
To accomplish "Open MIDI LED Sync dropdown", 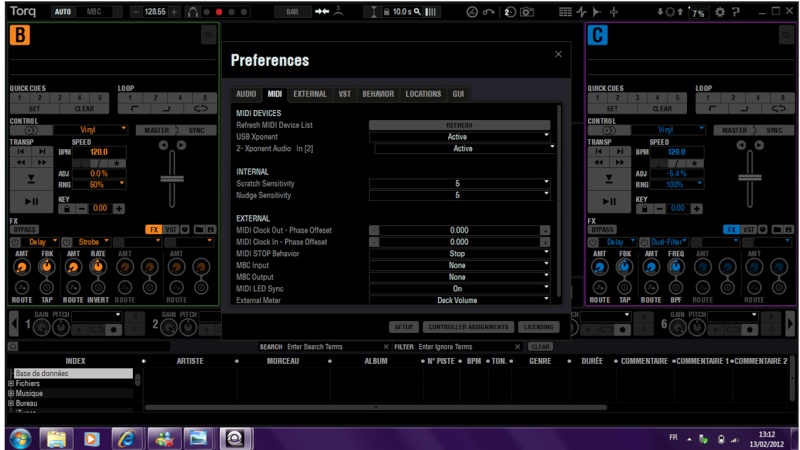I will (x=459, y=289).
